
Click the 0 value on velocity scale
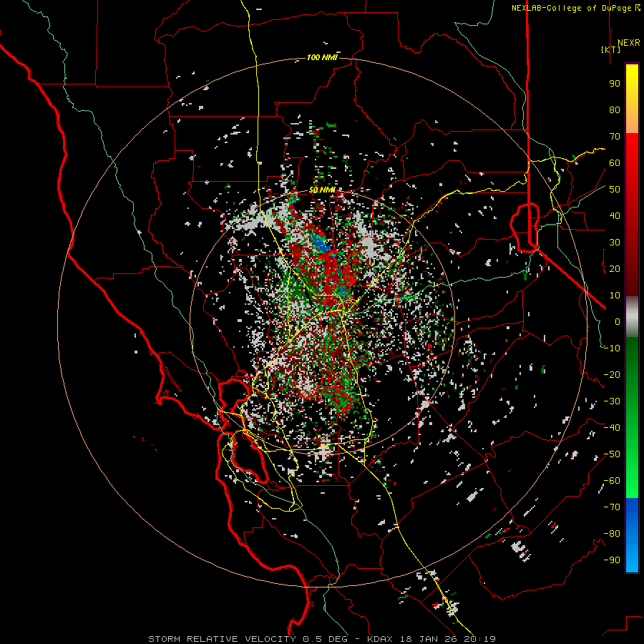click(618, 321)
